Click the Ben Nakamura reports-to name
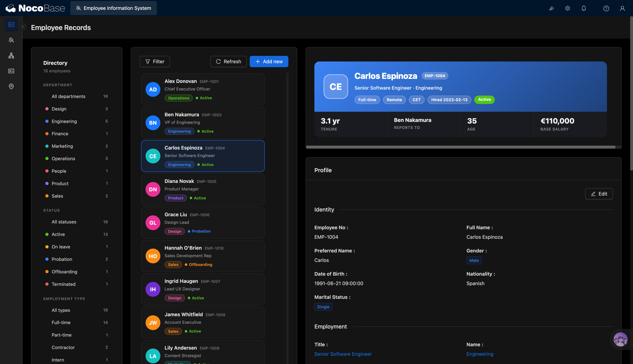The height and width of the screenshot is (364, 633). pos(413,120)
